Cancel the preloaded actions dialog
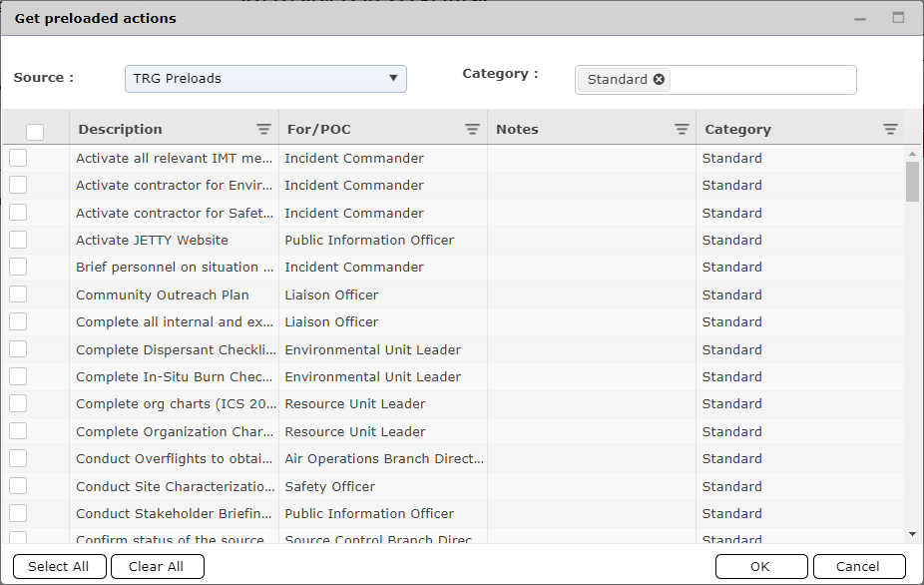This screenshot has height=585, width=924. point(858,566)
